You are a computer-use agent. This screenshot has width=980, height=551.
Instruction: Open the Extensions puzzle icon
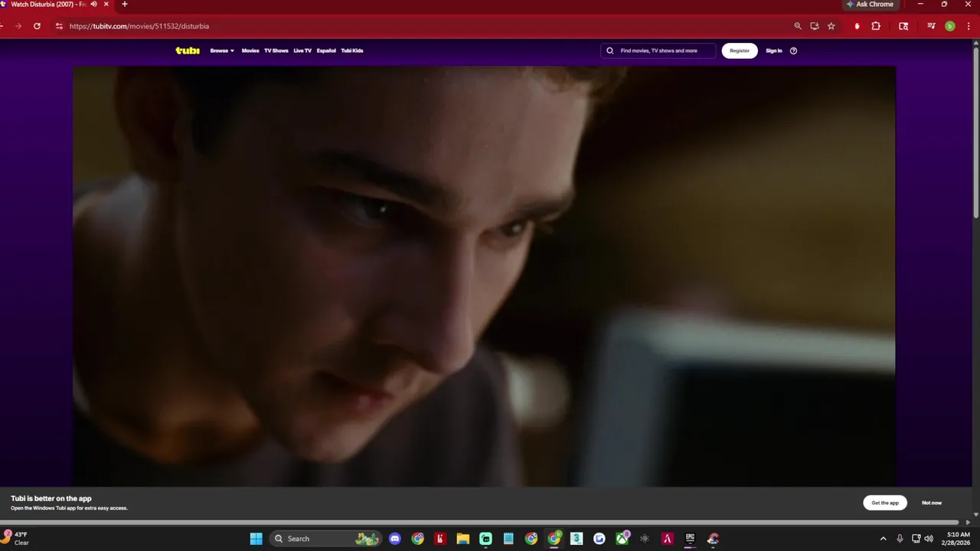[876, 26]
